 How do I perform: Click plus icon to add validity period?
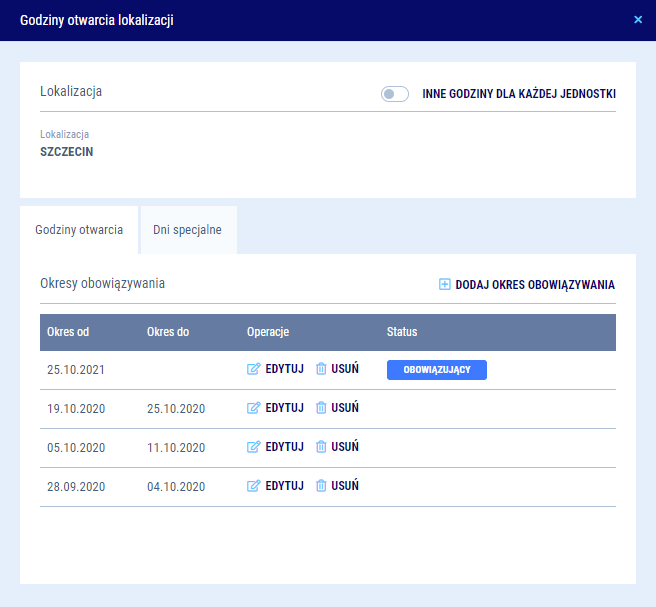click(x=445, y=285)
